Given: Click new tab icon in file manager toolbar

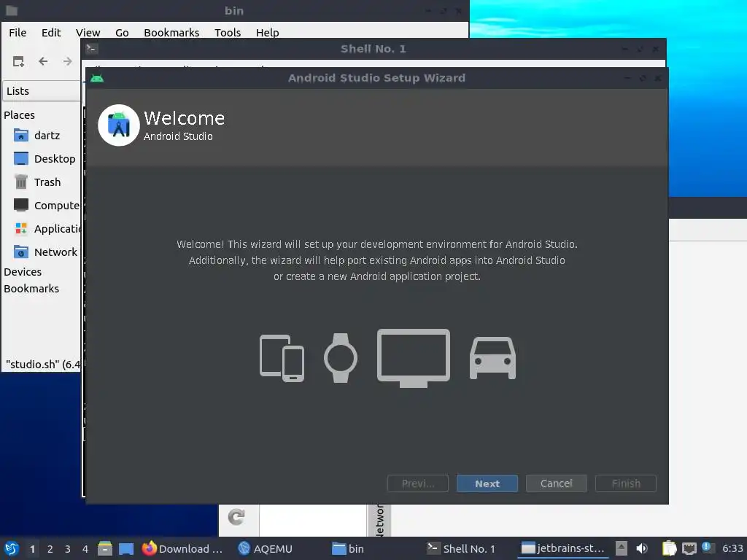Looking at the screenshot, I should [18, 61].
